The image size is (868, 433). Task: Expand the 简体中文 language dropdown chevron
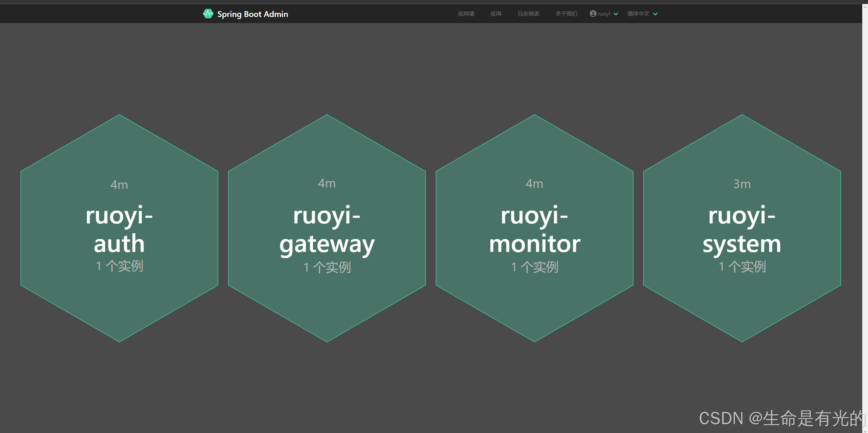click(x=655, y=14)
